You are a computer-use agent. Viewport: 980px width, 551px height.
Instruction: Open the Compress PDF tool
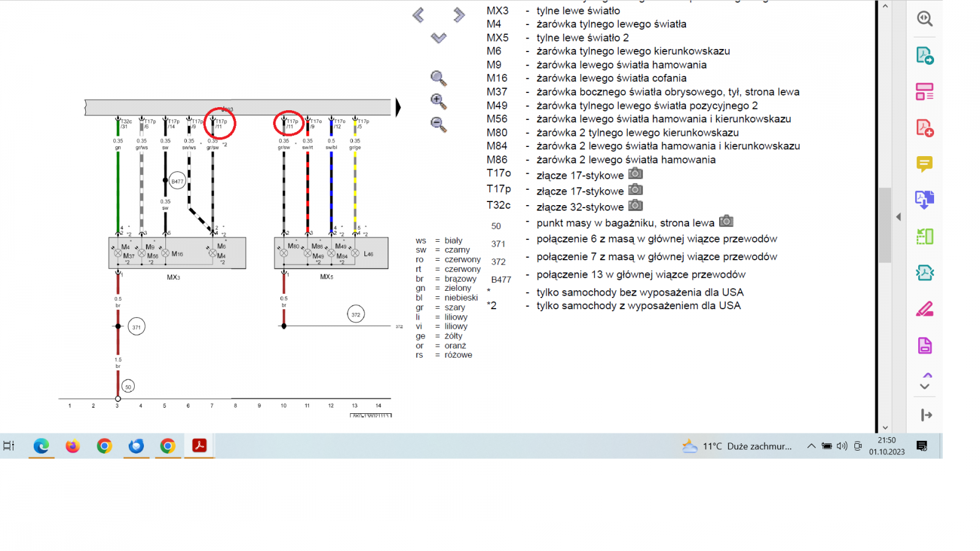coord(925,272)
